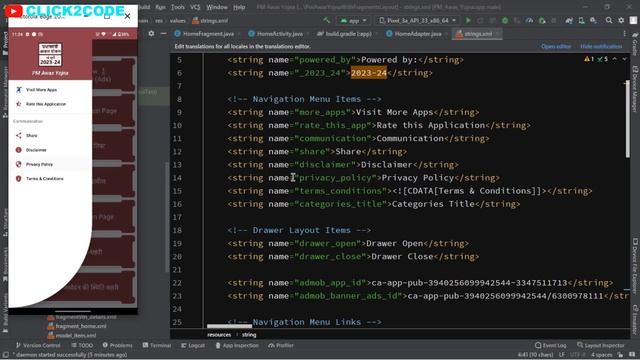
Task: Click the Profile app gauge icon
Action: (529, 20)
